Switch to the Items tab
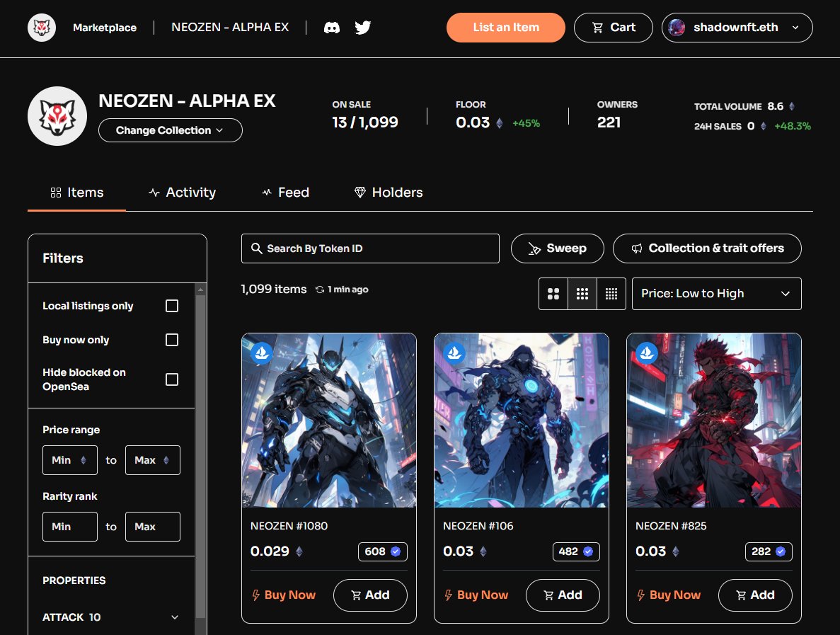Screen dimensions: 840x635 [x=76, y=193]
